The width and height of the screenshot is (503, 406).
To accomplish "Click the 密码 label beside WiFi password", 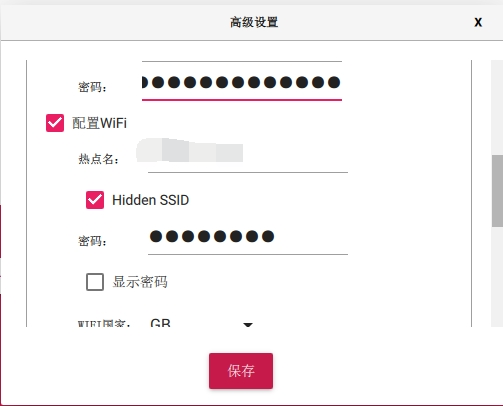I will (x=92, y=241).
